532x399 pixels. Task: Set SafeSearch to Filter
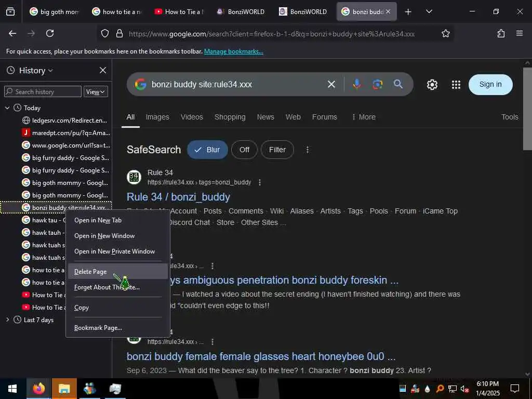277,150
